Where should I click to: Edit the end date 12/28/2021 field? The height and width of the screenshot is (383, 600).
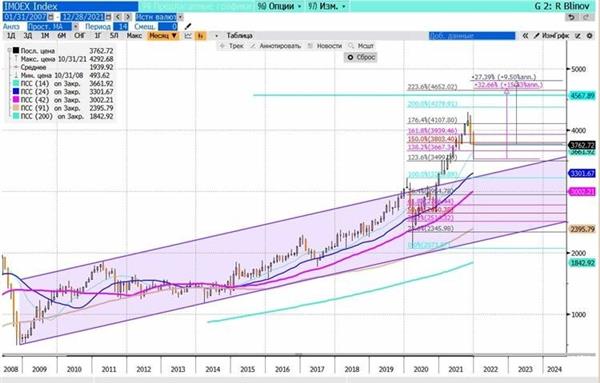tap(83, 17)
